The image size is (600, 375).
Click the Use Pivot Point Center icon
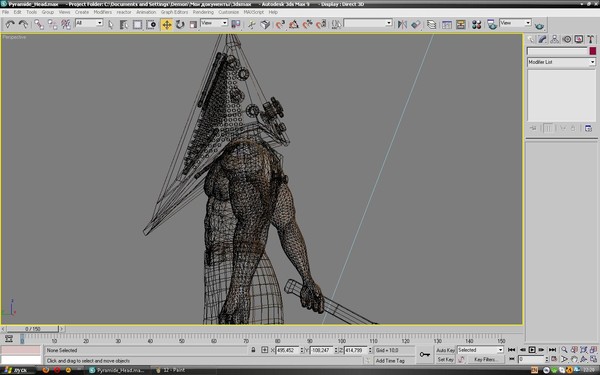[236, 24]
